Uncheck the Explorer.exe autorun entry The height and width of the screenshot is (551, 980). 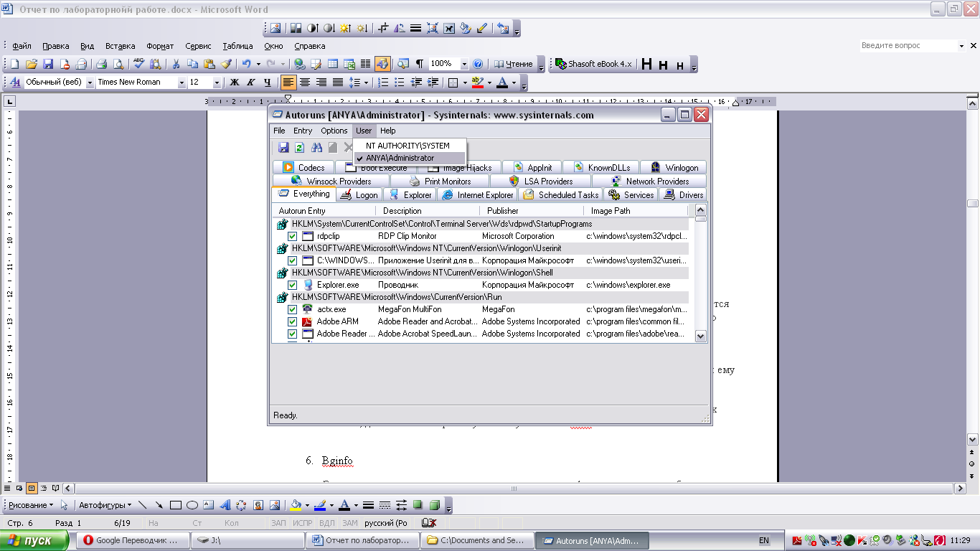tap(293, 285)
